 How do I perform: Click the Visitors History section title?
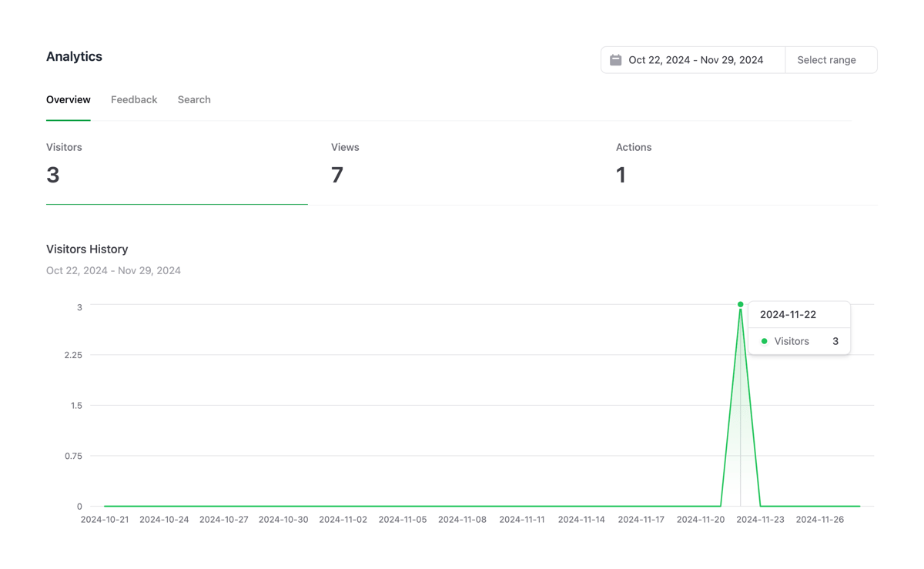coord(86,249)
